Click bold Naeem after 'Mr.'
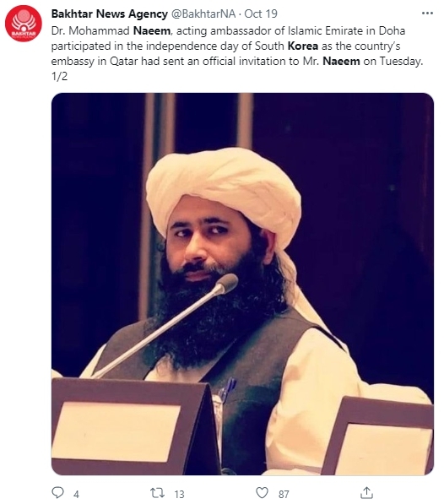This screenshot has width=444, height=504. tap(341, 61)
